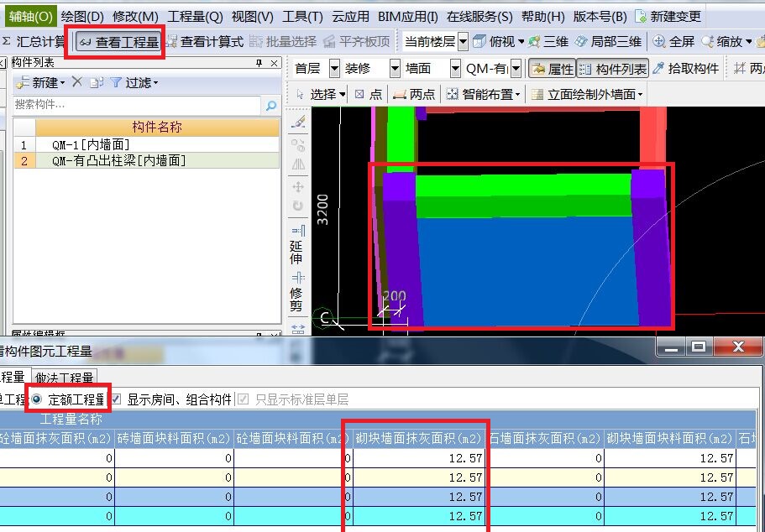The width and height of the screenshot is (765, 532).
Task: Click the 新建变更 button
Action: click(668, 17)
